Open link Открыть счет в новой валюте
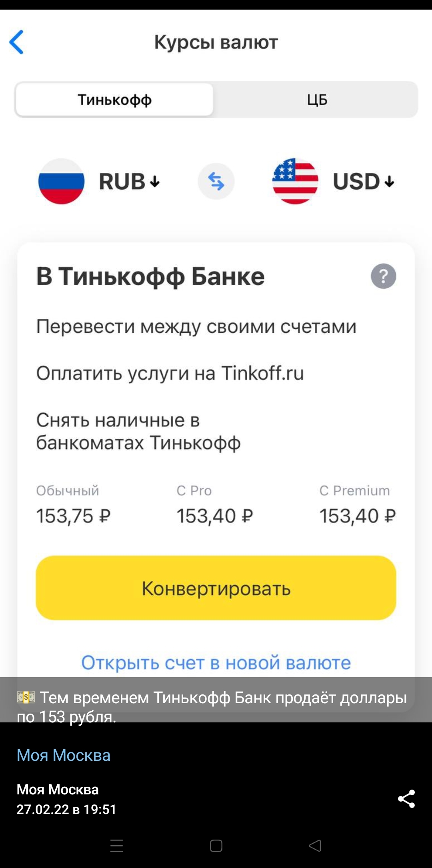This screenshot has width=432, height=868. tap(216, 663)
